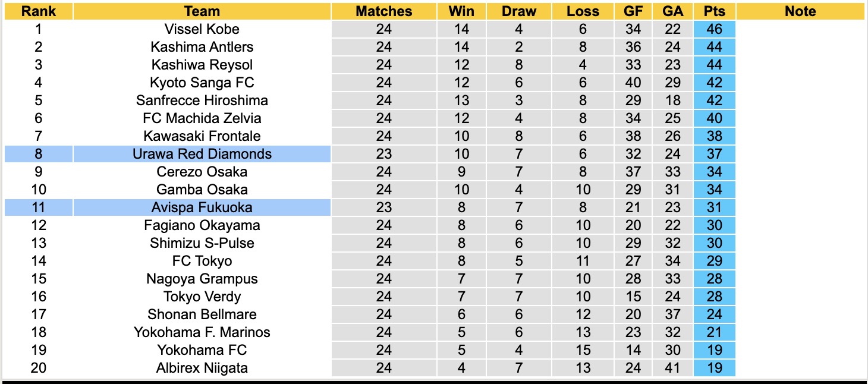Click Albirex Niigata team name
This screenshot has width=868, height=384.
tap(202, 368)
